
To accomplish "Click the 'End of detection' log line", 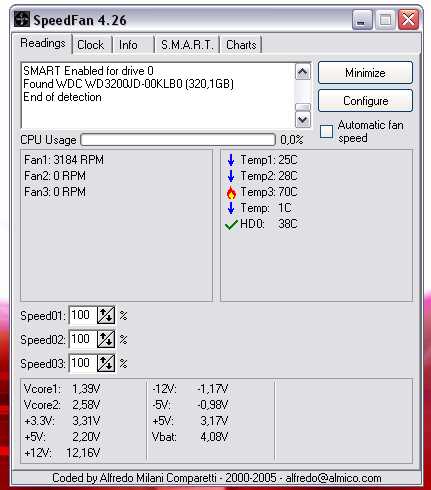I will [62, 97].
